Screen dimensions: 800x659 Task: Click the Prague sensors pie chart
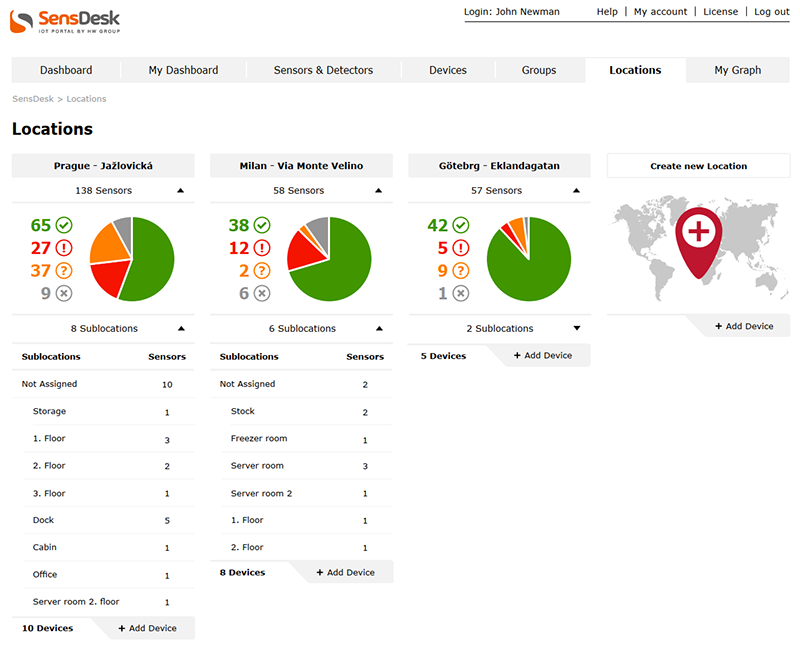pyautogui.click(x=132, y=258)
